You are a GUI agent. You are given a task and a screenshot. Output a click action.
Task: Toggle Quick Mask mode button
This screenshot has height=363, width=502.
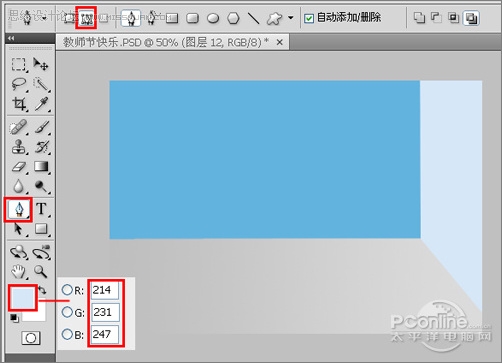(x=31, y=338)
